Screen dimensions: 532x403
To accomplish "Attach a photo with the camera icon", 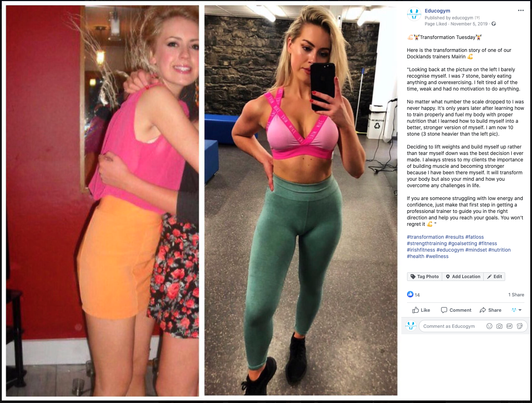I will pyautogui.click(x=499, y=326).
